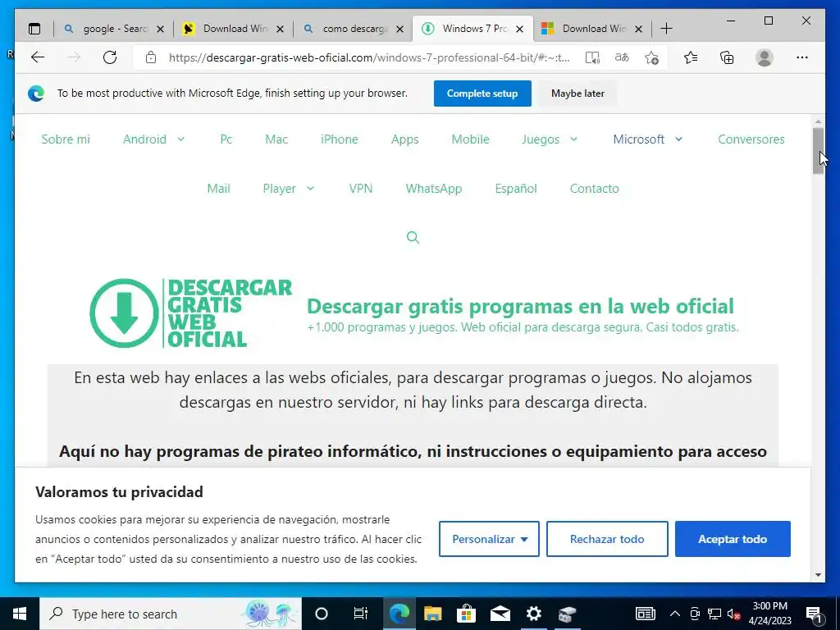Add this page to favorites

tap(651, 57)
